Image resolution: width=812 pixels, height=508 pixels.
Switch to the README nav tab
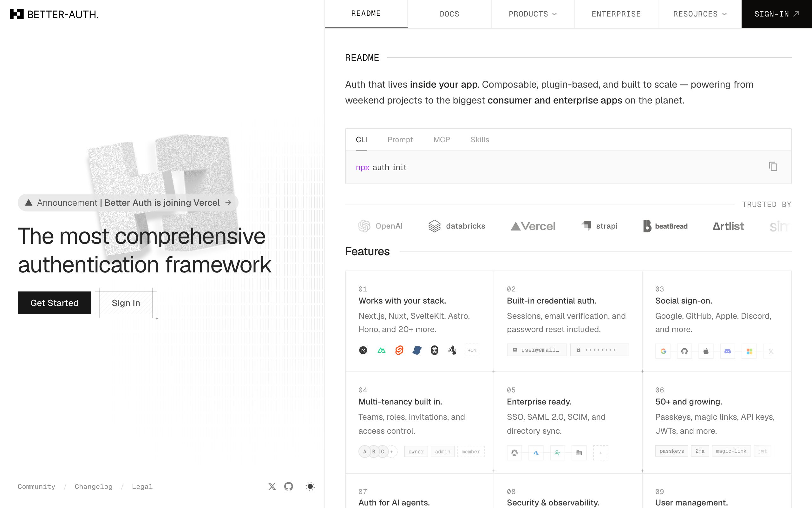(366, 14)
